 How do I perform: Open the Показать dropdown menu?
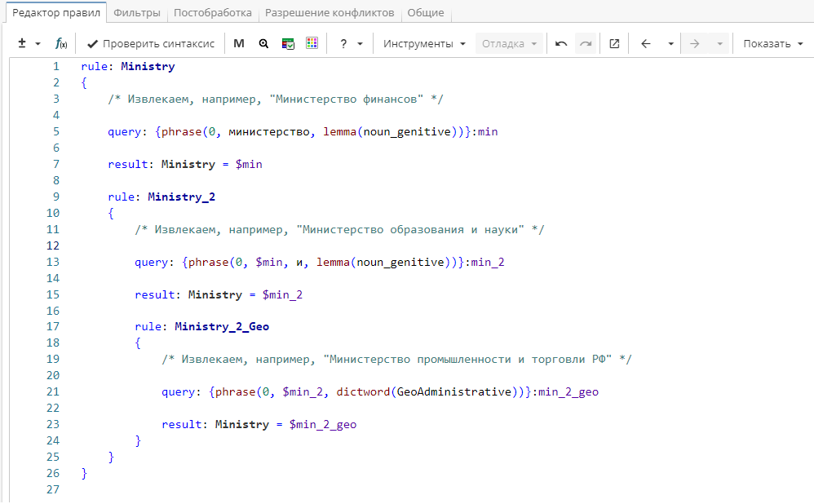(773, 43)
